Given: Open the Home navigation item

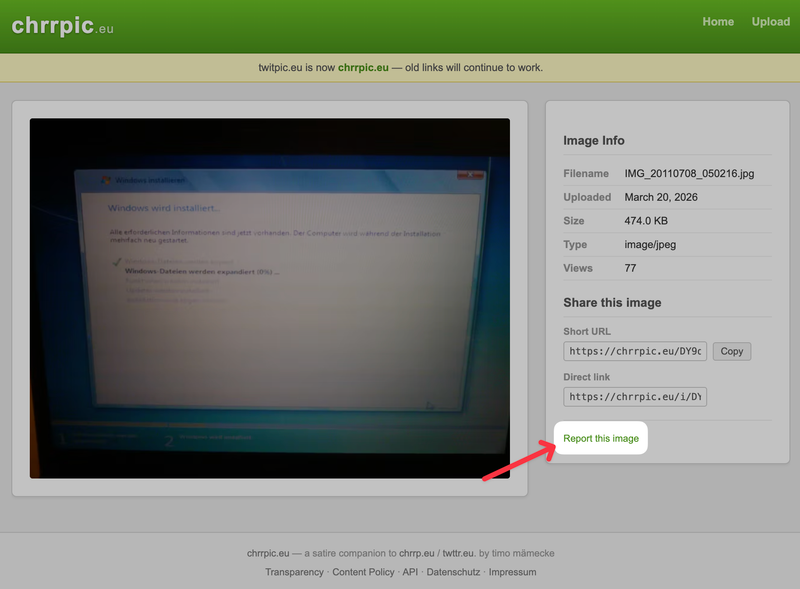Looking at the screenshot, I should 718,22.
